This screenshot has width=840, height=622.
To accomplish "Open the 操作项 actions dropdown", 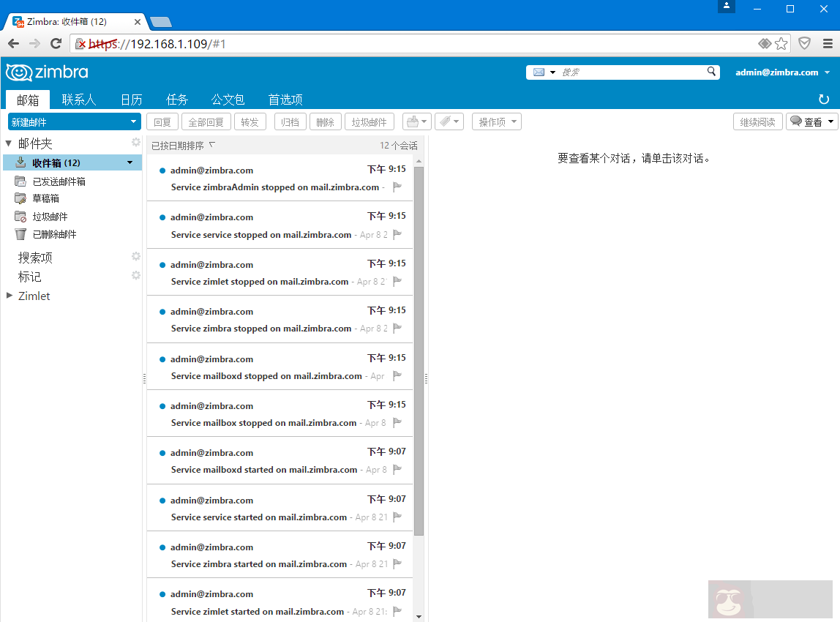I will point(496,121).
